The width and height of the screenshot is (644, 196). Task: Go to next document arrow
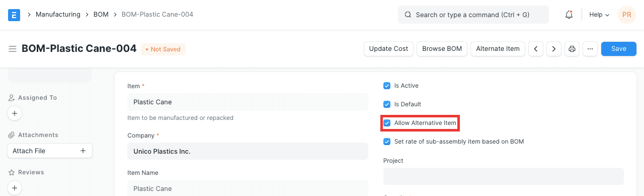[x=554, y=49]
